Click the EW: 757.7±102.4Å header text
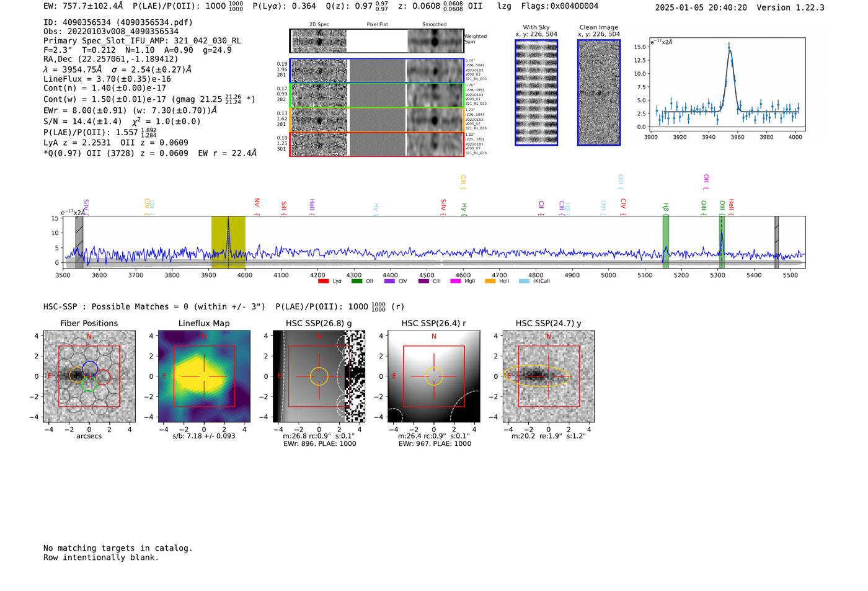 click(83, 6)
